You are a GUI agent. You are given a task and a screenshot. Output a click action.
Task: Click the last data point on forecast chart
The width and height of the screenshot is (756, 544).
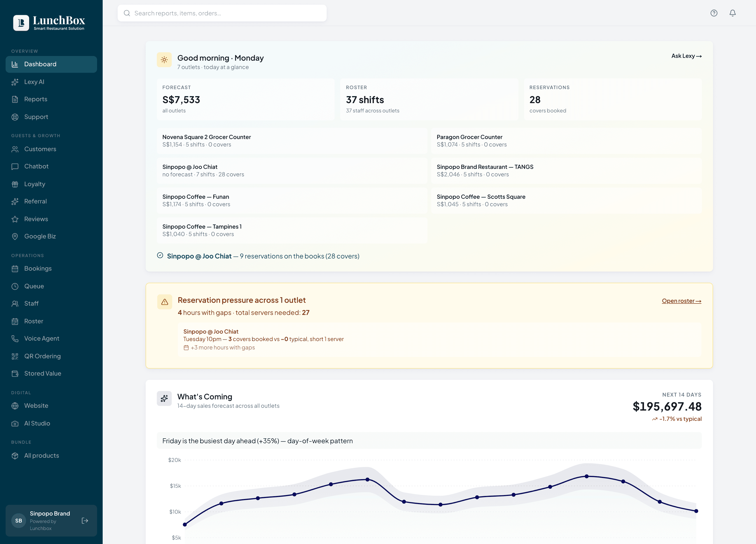(x=696, y=511)
